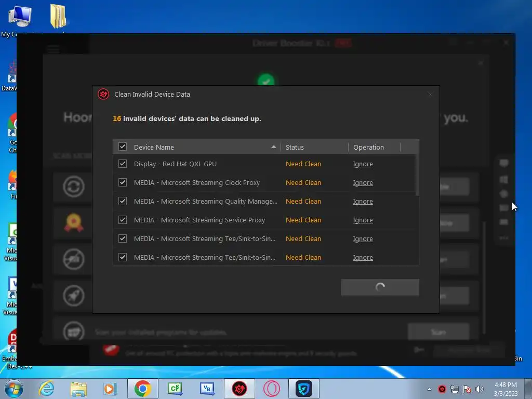
Task: Launch Internet Explorer from the taskbar
Action: point(46,389)
